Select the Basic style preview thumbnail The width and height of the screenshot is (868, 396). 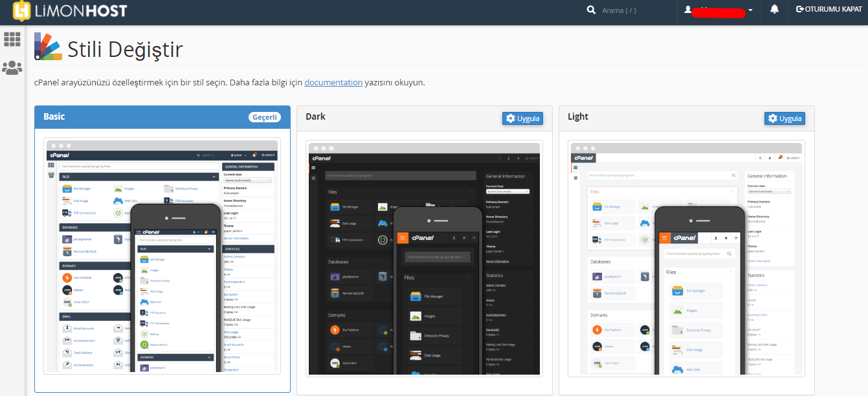(x=162, y=256)
